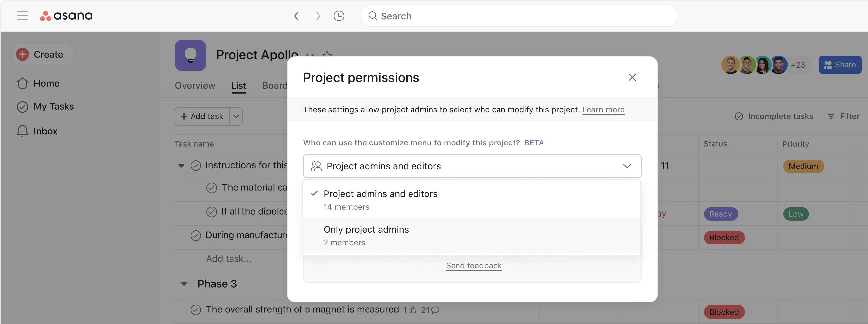Image resolution: width=868 pixels, height=324 pixels.
Task: Click the asana logo
Action: [66, 16]
